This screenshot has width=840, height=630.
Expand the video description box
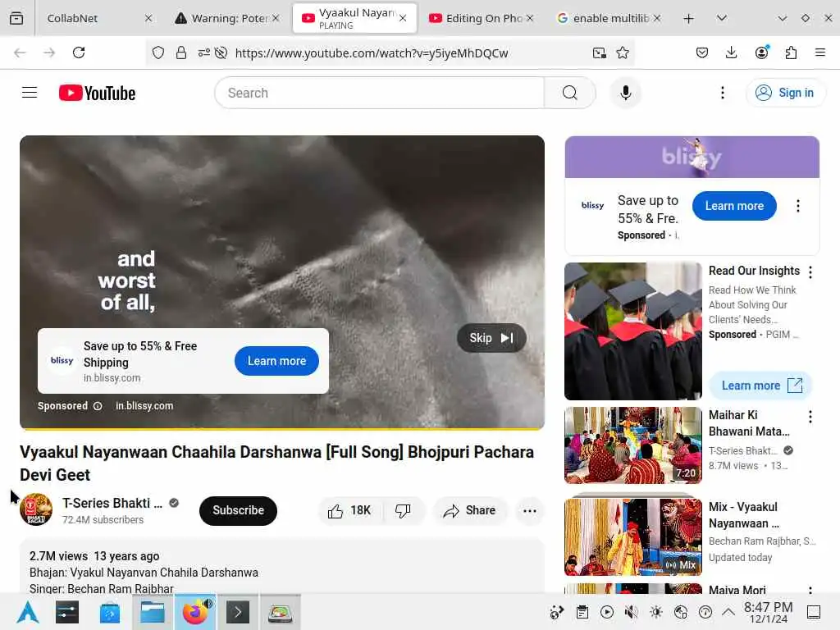pyautogui.click(x=282, y=566)
